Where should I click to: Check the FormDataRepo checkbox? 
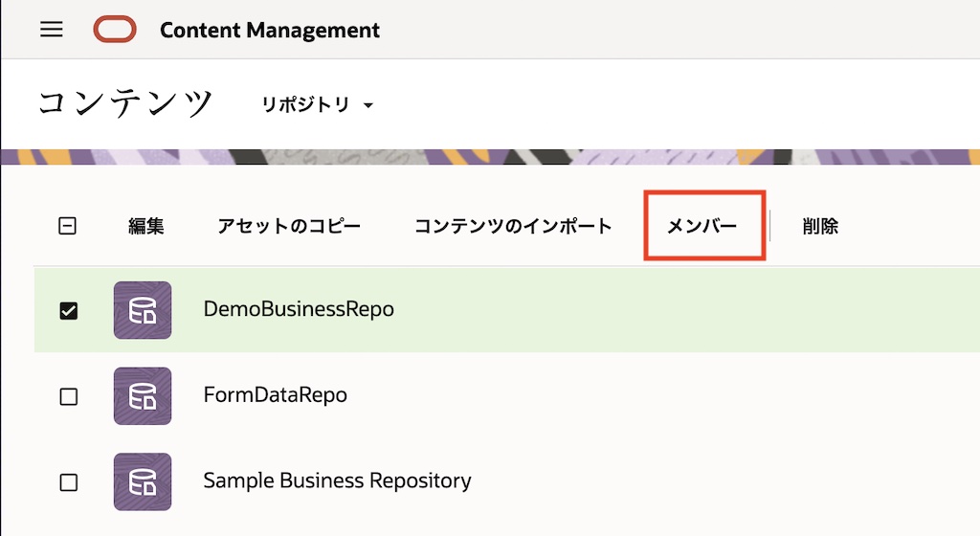click(69, 396)
